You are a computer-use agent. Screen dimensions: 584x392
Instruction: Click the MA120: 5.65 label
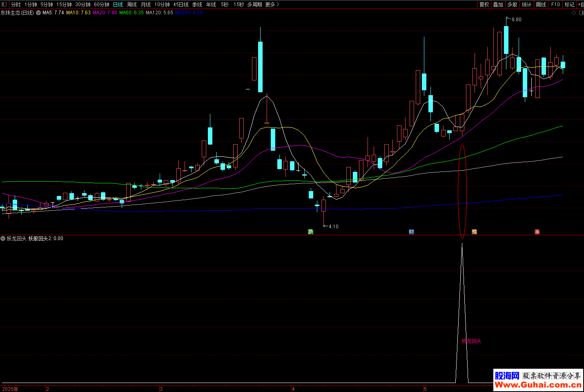(x=159, y=13)
